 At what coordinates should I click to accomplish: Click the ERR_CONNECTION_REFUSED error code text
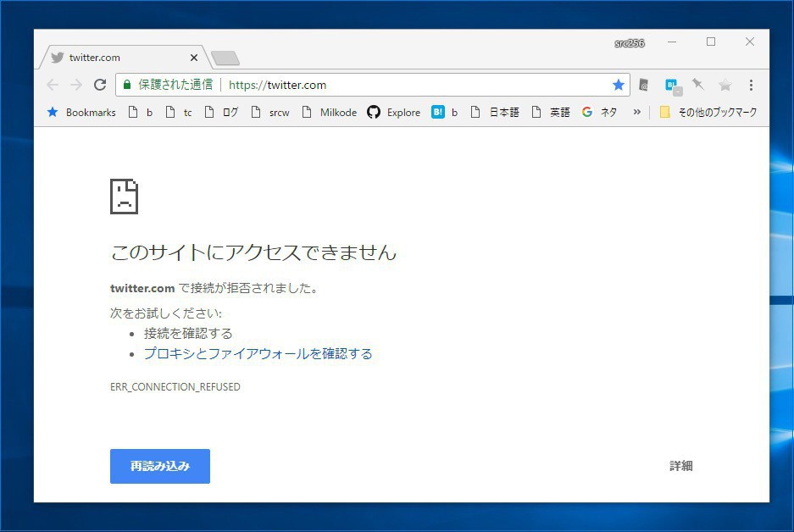coord(175,387)
